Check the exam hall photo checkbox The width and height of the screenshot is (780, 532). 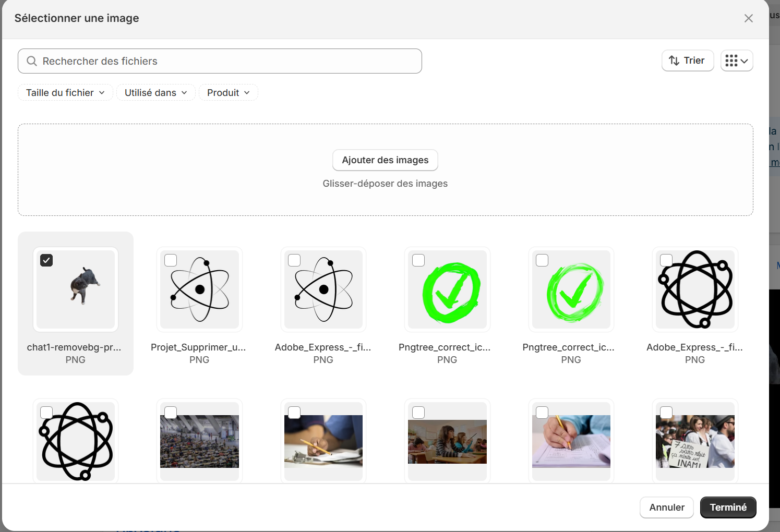tap(171, 413)
